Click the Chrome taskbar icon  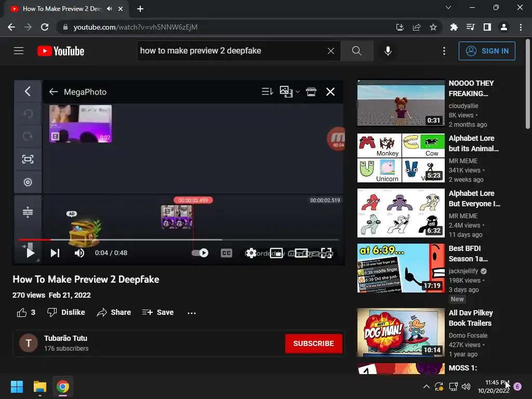63,387
